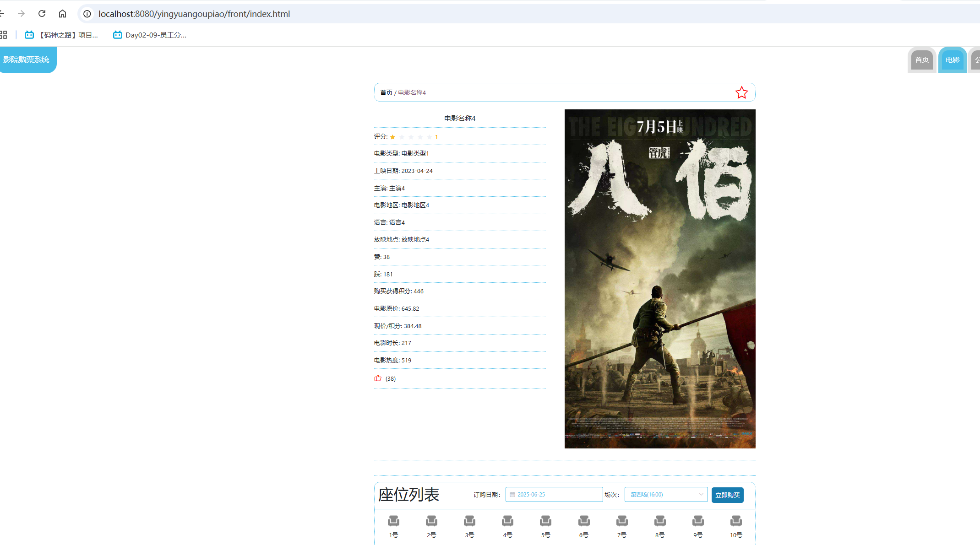View site information icon in address bar
This screenshot has width=980, height=545.
pyautogui.click(x=87, y=14)
